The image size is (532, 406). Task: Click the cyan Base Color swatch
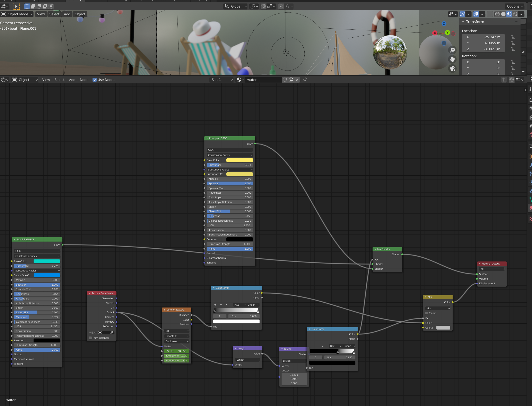[47, 261]
